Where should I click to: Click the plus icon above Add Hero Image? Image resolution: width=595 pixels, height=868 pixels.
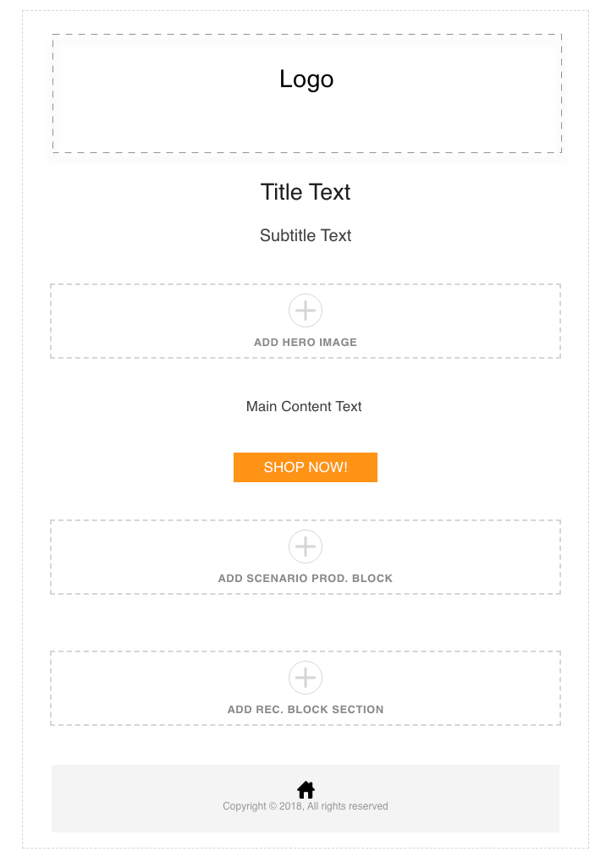tap(306, 310)
